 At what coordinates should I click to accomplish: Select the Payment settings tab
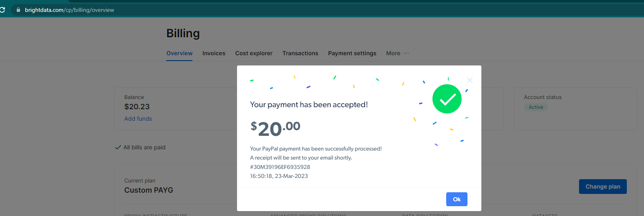point(352,53)
